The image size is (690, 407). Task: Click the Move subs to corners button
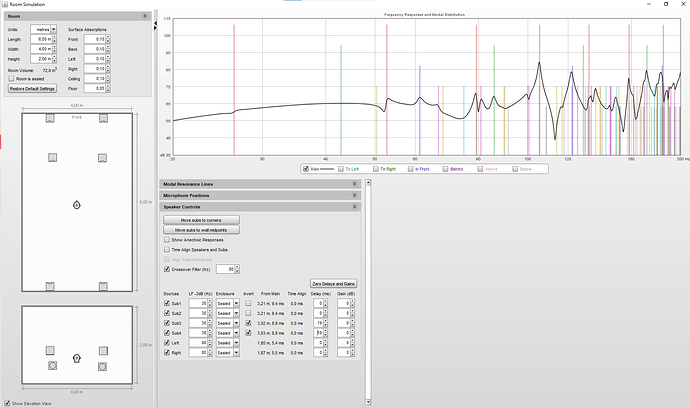[201, 220]
